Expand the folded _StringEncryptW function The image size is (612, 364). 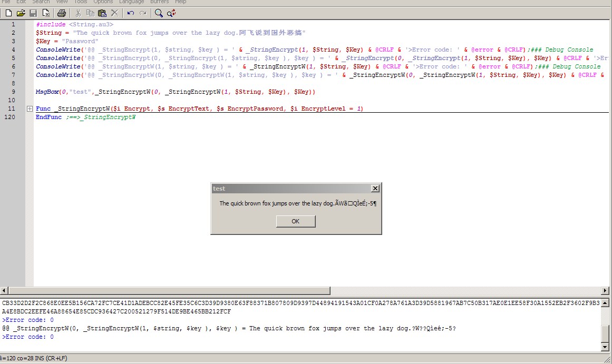point(30,109)
